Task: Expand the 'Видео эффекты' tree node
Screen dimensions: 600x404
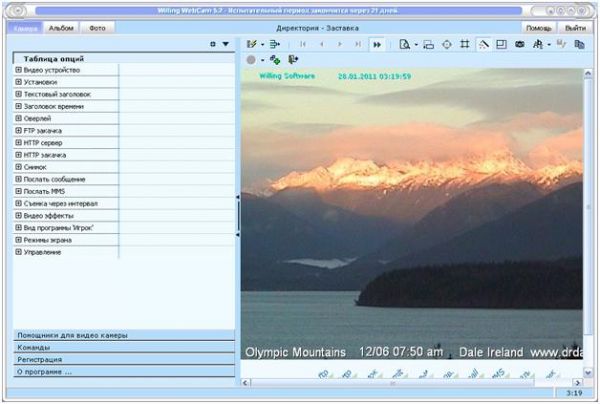Action: 19,215
